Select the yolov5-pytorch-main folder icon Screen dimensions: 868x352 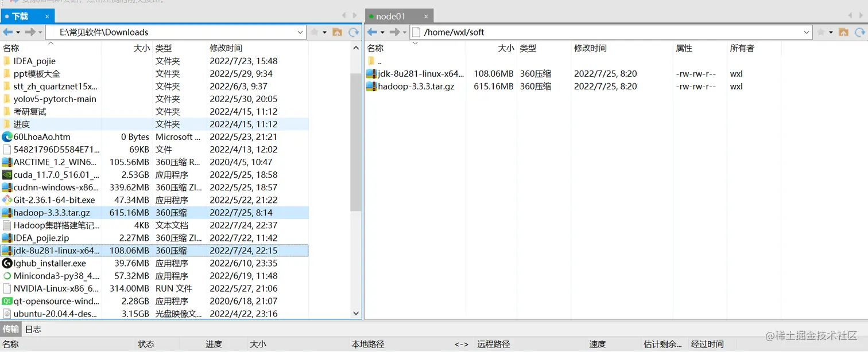point(7,99)
